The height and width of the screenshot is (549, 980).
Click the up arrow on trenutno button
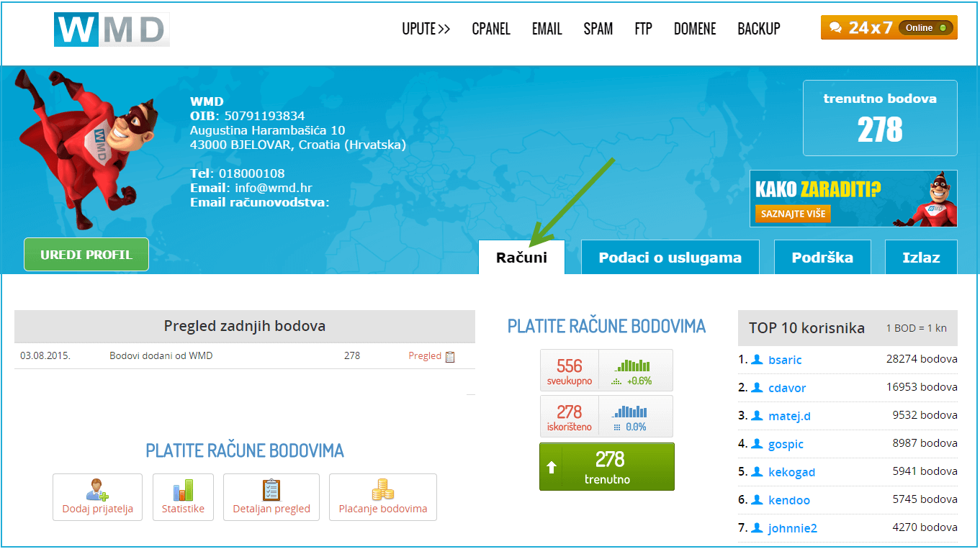pos(552,467)
